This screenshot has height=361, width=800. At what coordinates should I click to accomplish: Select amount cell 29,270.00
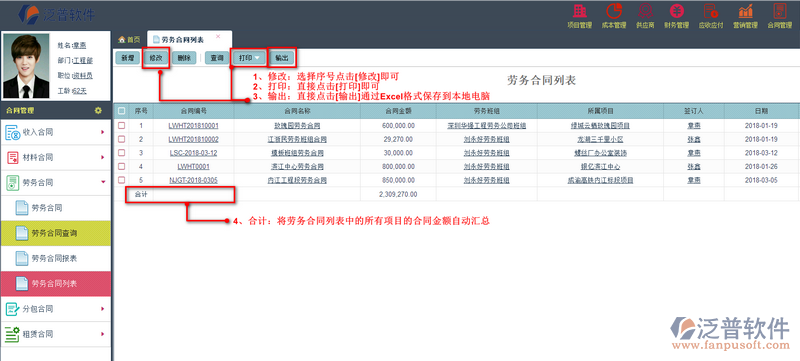399,139
